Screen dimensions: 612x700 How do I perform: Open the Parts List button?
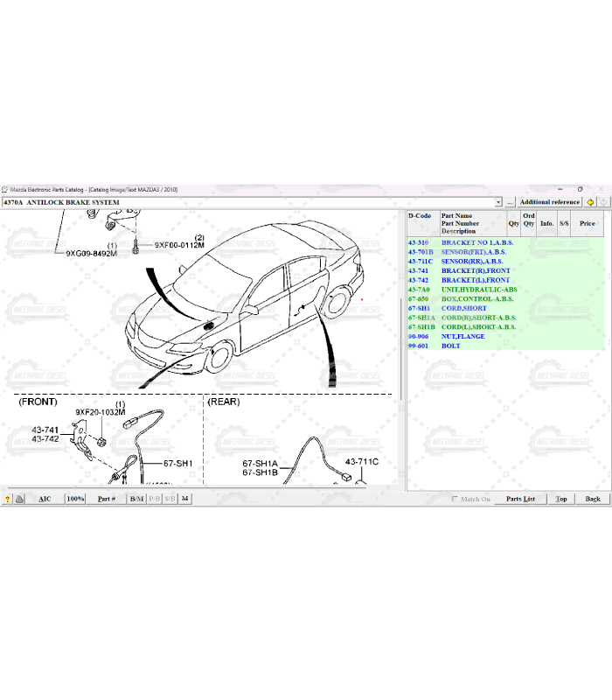(x=520, y=499)
